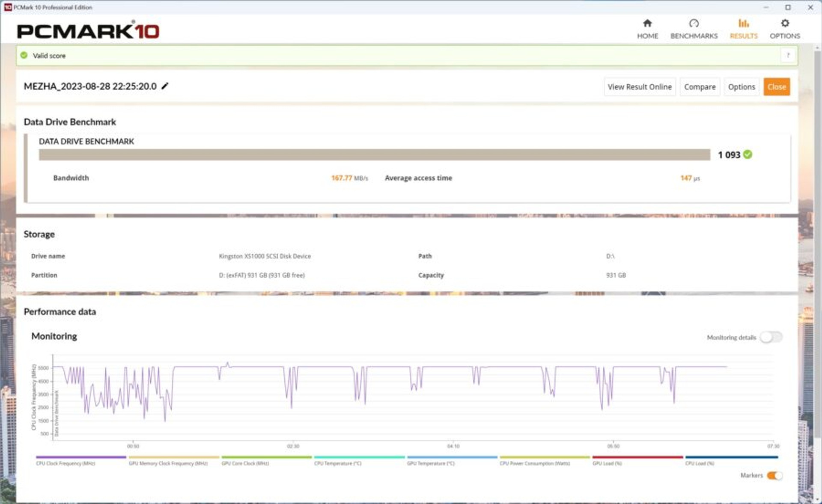Click the Average access time value 147 µs
The height and width of the screenshot is (504, 822).
coord(690,178)
